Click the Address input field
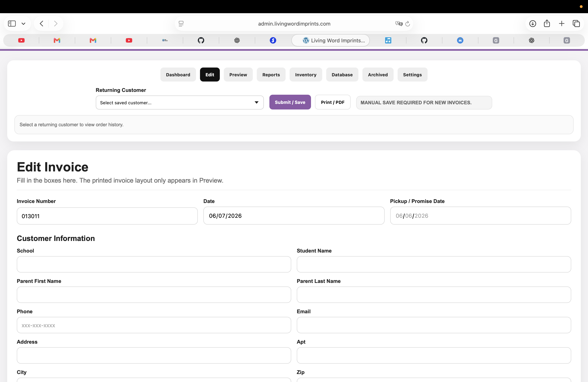 click(154, 355)
